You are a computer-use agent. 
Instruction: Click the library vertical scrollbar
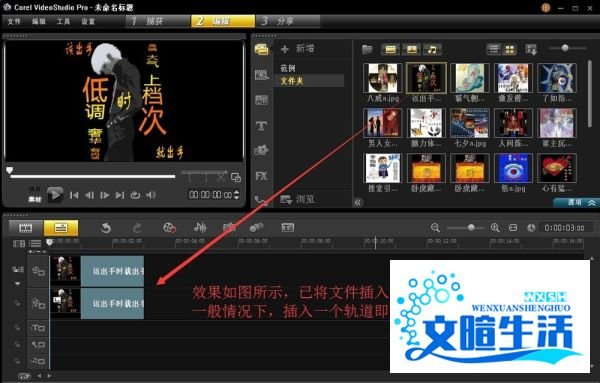[590, 94]
